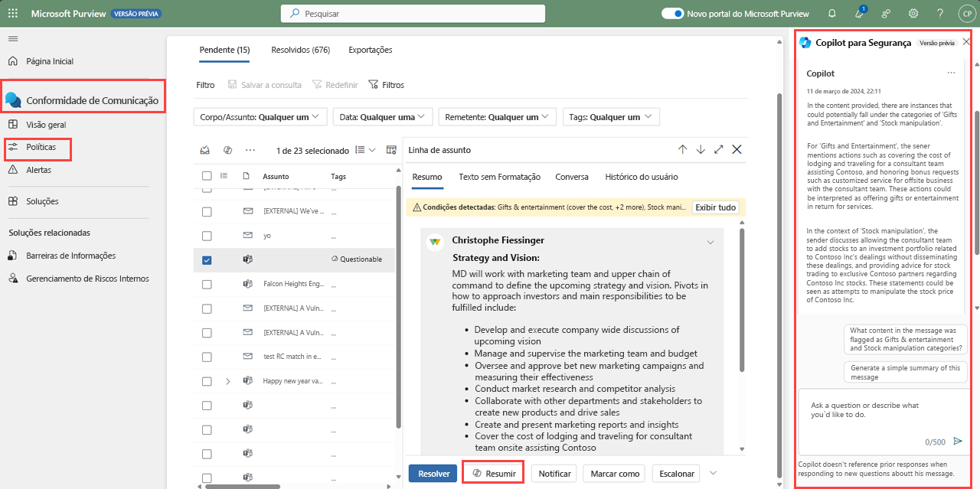Click the Resumir button
Screen dimensions: 980x489
(494, 474)
